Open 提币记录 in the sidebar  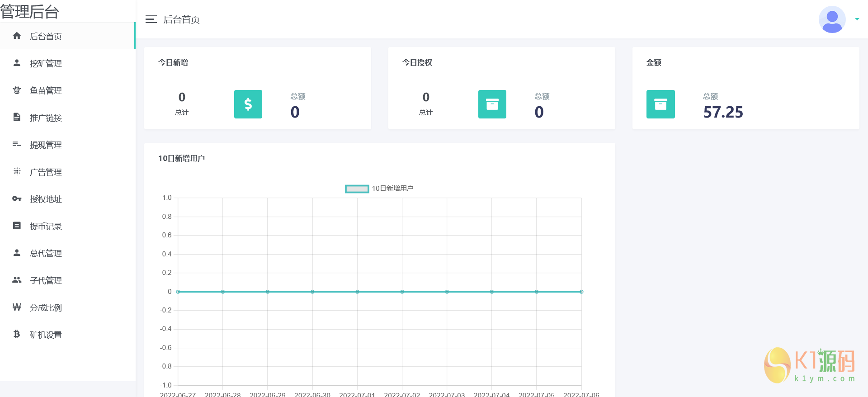46,226
